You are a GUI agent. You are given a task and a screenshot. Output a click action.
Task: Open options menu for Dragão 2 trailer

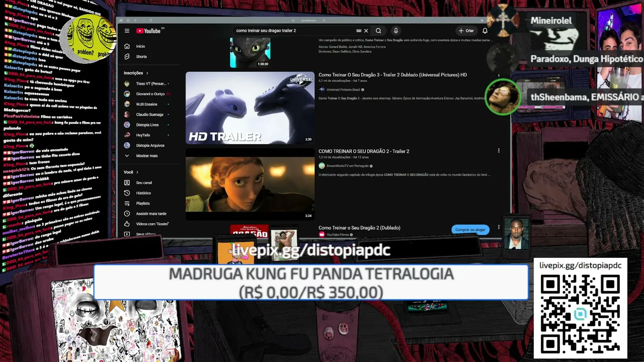(499, 151)
